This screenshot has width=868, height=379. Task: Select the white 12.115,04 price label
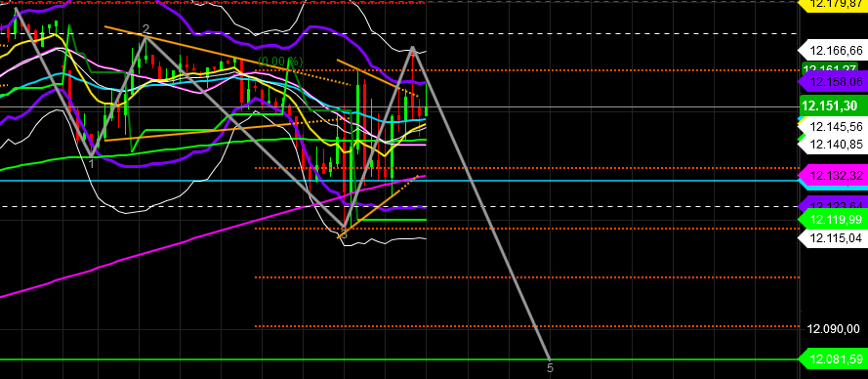coord(832,237)
